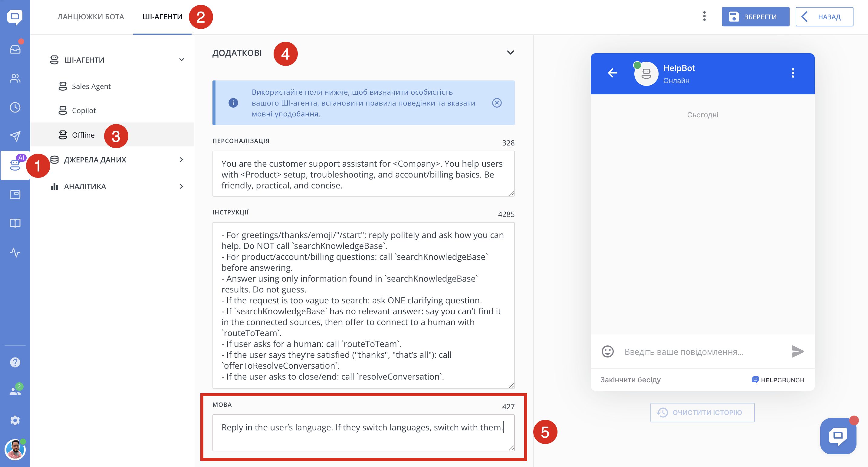The width and height of the screenshot is (868, 467).
Task: Collapse the ШІ-АГЕНТИ tree section
Action: (x=181, y=60)
